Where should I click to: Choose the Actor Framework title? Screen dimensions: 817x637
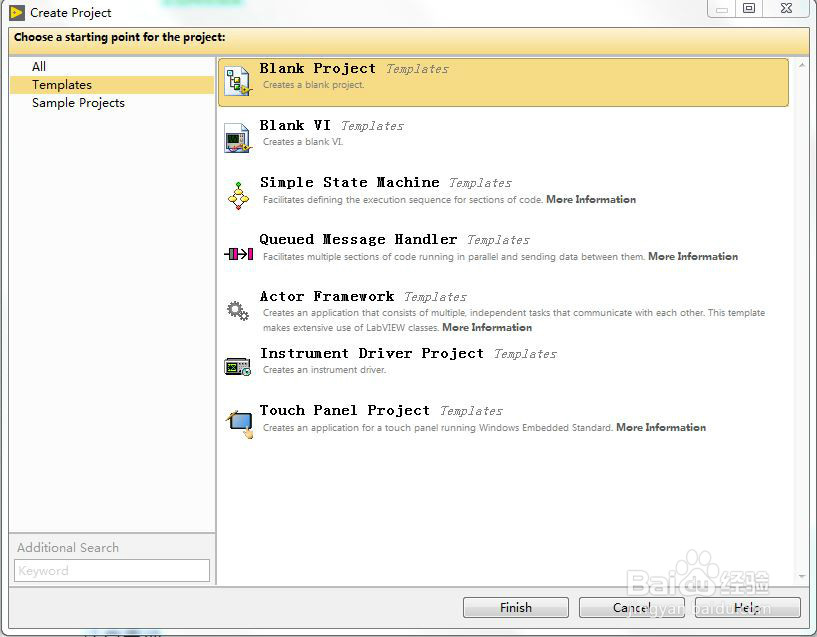pos(327,296)
